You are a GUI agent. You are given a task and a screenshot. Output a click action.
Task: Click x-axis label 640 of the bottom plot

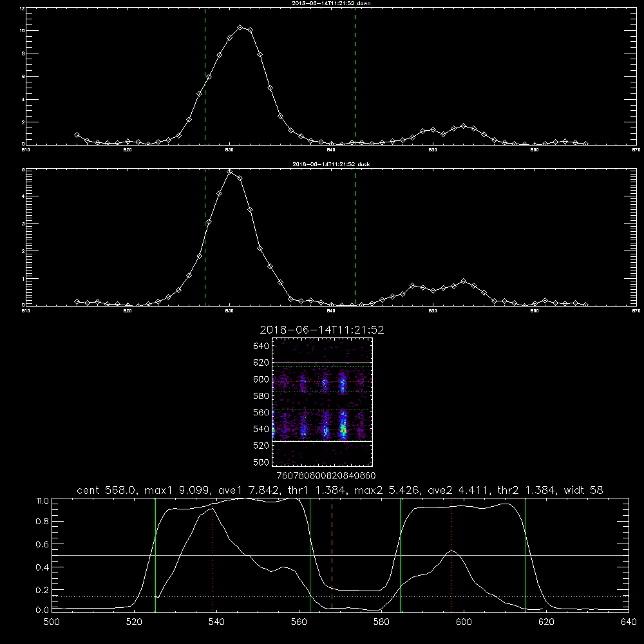(629, 622)
